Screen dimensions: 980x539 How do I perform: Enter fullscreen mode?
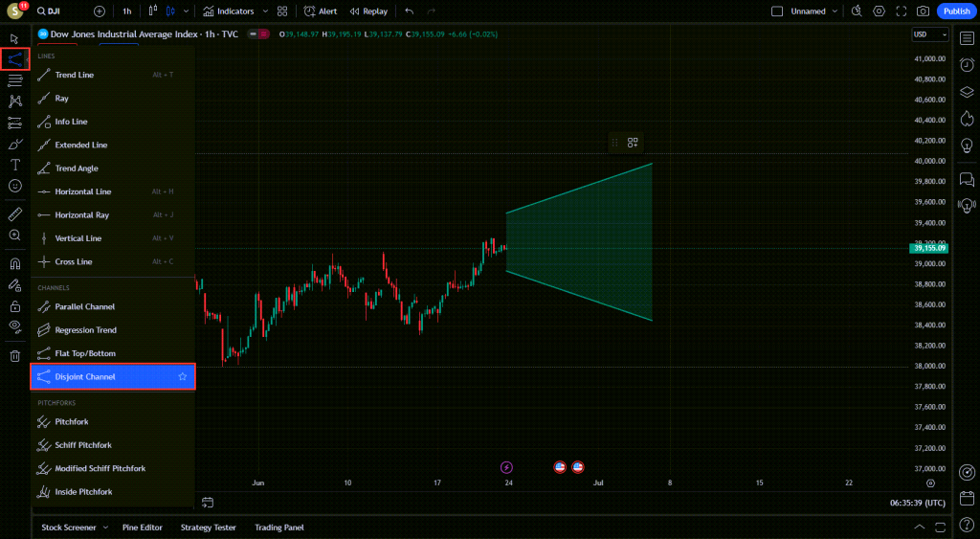click(902, 11)
